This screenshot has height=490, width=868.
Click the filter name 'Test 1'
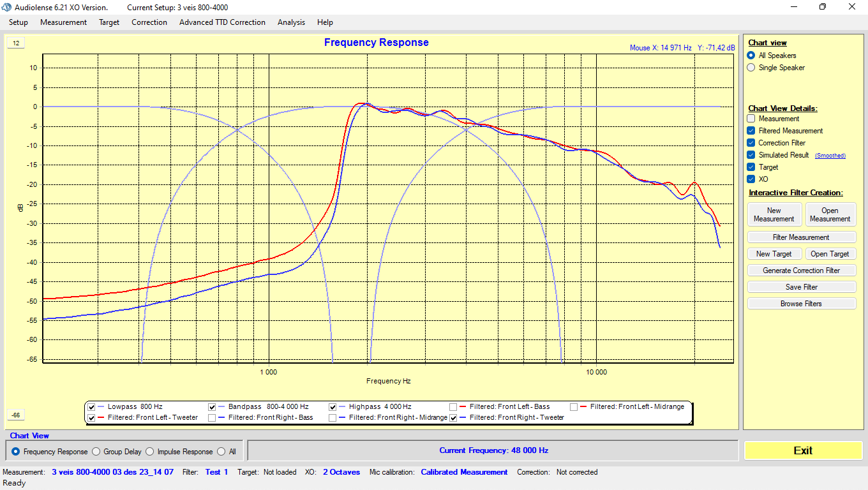coord(216,473)
